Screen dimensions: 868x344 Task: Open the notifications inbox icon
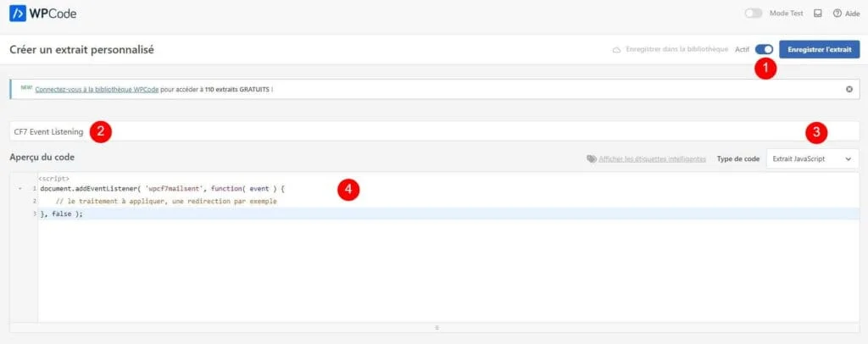click(817, 14)
